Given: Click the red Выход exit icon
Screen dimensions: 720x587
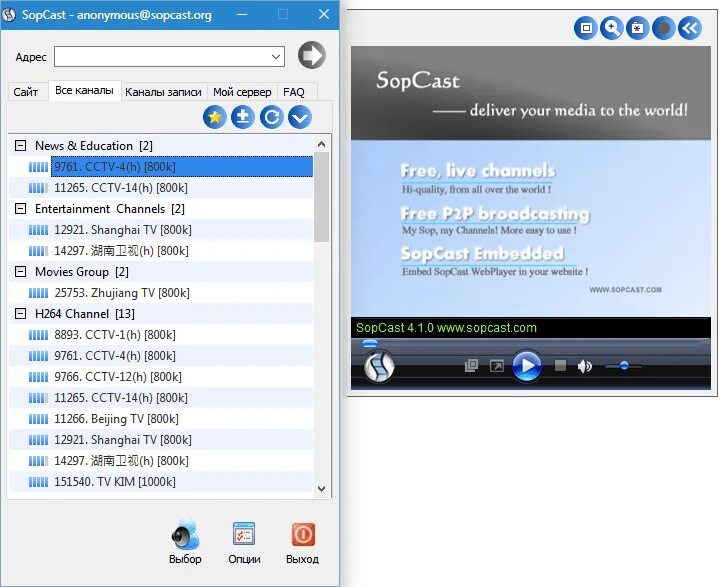Looking at the screenshot, I should (303, 534).
